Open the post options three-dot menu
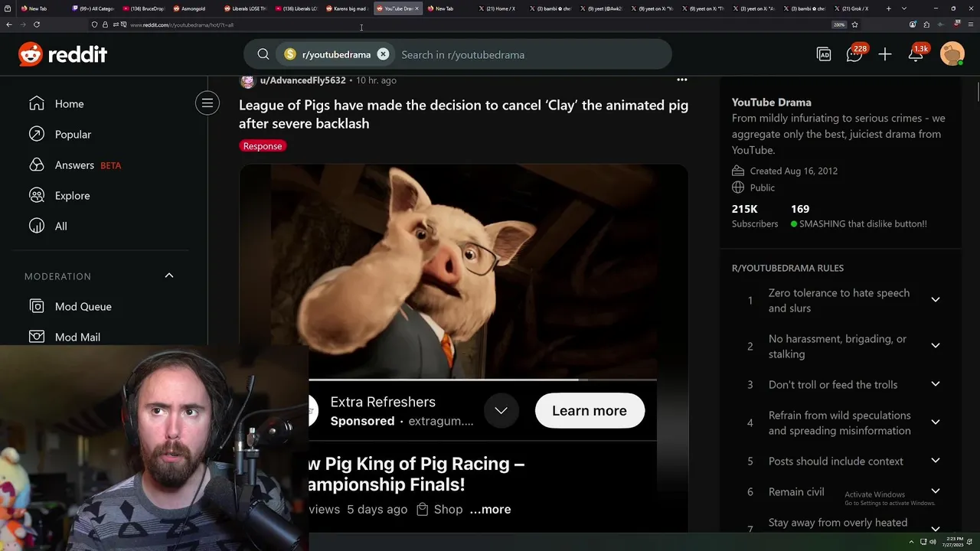This screenshot has width=980, height=551. [682, 80]
